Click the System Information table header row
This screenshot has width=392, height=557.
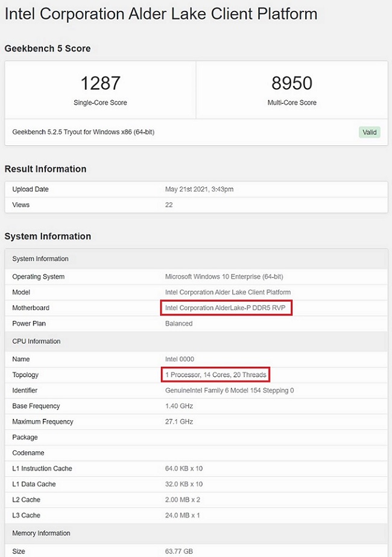point(196,259)
